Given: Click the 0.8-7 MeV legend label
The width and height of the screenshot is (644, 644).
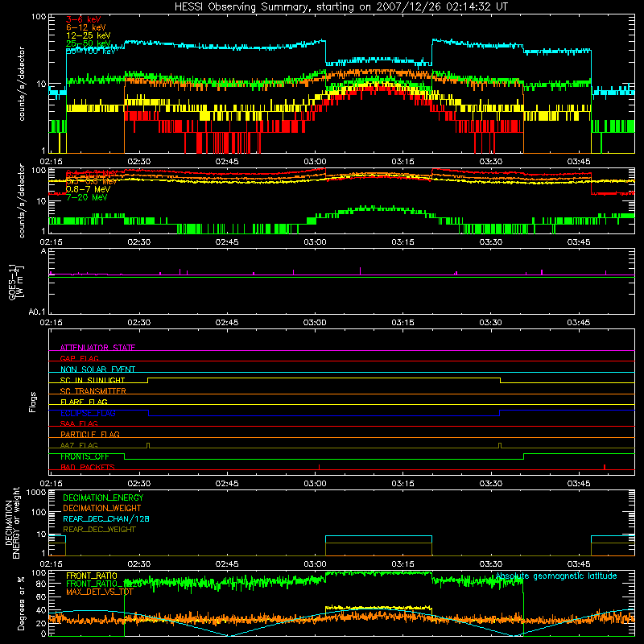Looking at the screenshot, I should point(89,189).
